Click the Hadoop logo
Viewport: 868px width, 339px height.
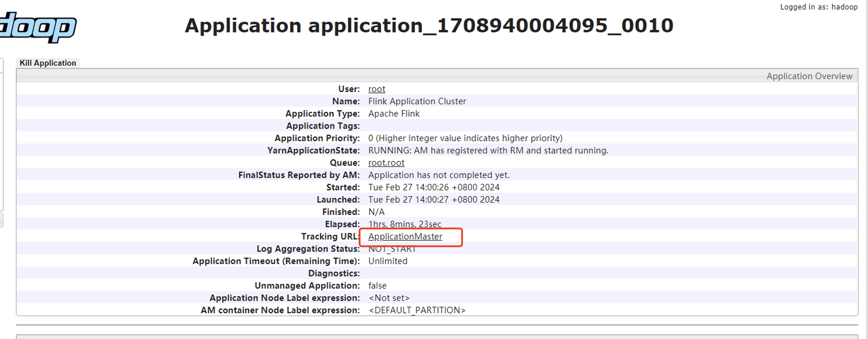[x=38, y=27]
